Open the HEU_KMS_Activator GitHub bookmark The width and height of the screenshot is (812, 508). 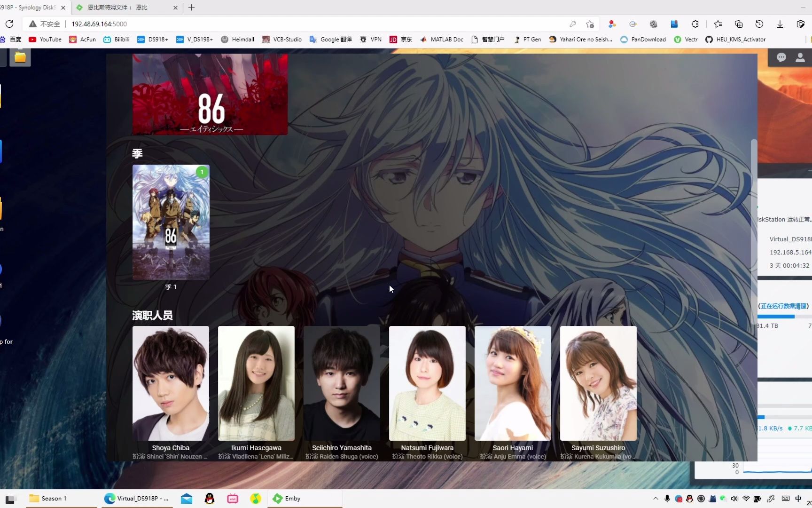click(x=735, y=40)
